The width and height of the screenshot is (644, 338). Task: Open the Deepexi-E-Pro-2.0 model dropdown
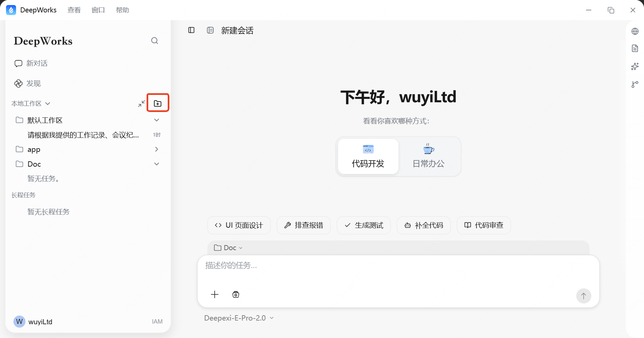pos(239,318)
